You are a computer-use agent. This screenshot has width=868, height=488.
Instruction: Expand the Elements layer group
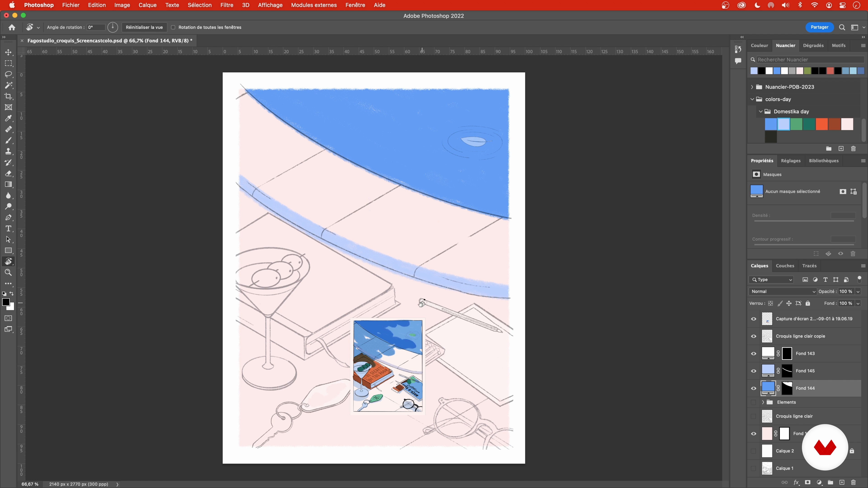(x=763, y=402)
